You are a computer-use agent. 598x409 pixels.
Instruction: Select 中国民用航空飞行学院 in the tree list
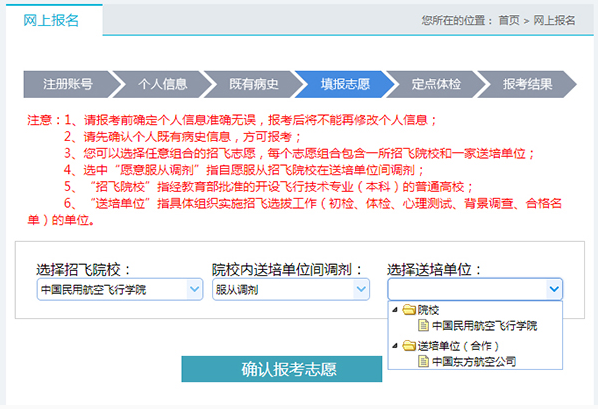click(484, 325)
